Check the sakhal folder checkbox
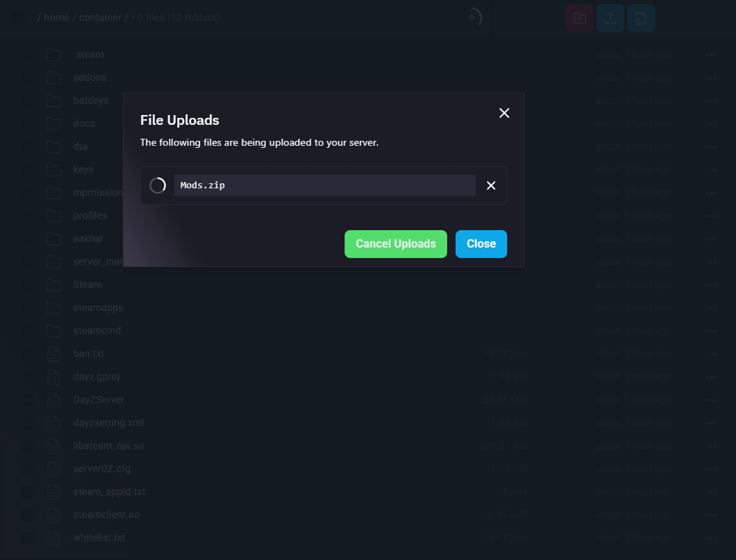This screenshot has height=560, width=736. (x=27, y=239)
